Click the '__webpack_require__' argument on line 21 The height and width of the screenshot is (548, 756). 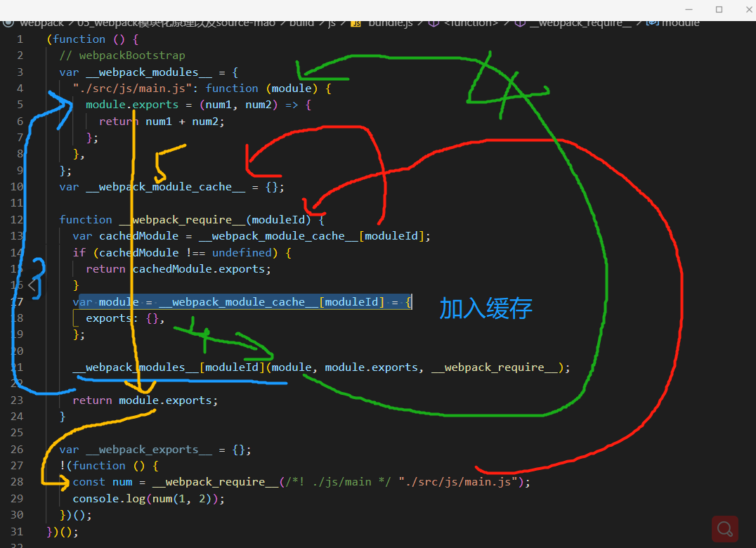coord(495,367)
